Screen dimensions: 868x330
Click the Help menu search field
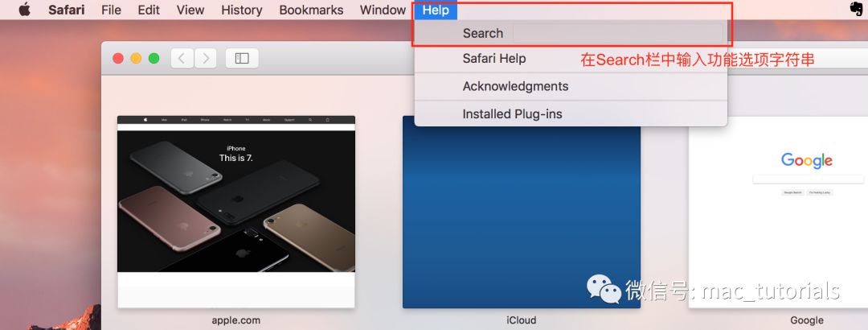click(x=617, y=33)
